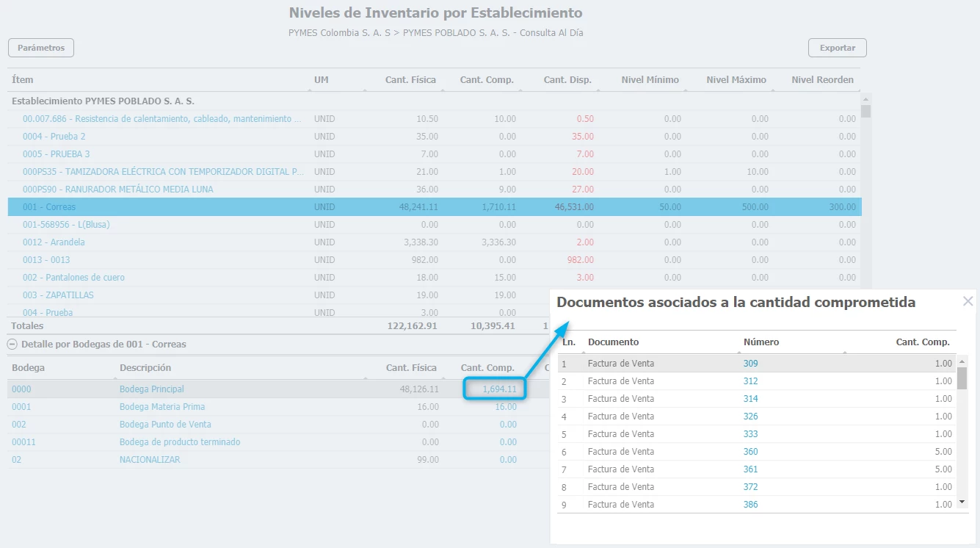Close the Documentos asociados popup

tap(968, 301)
